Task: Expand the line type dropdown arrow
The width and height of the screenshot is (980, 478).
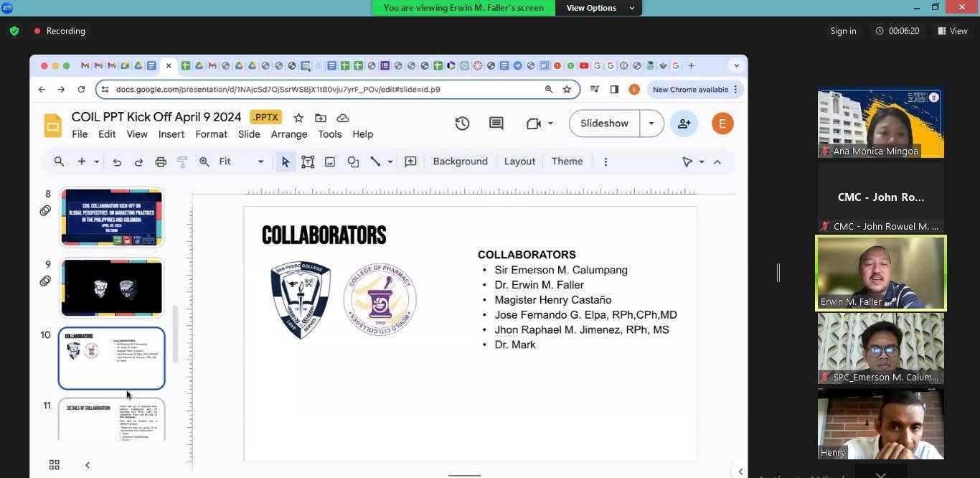Action: click(x=390, y=162)
